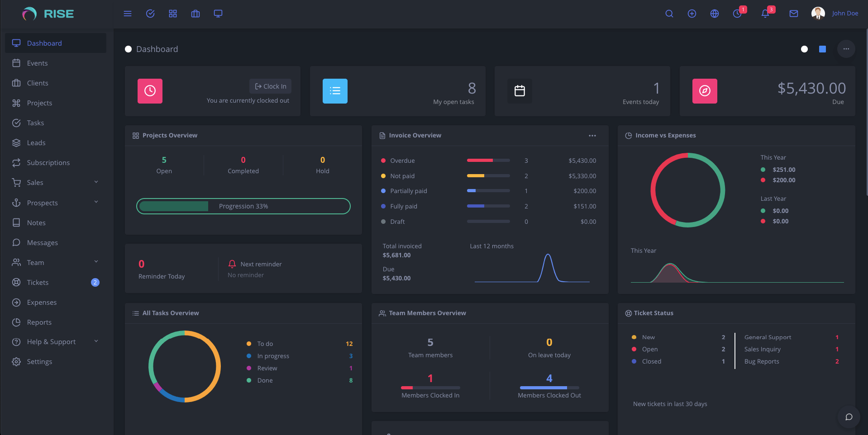The width and height of the screenshot is (868, 435).
Task: Click the timer clock icon with badge
Action: click(737, 14)
